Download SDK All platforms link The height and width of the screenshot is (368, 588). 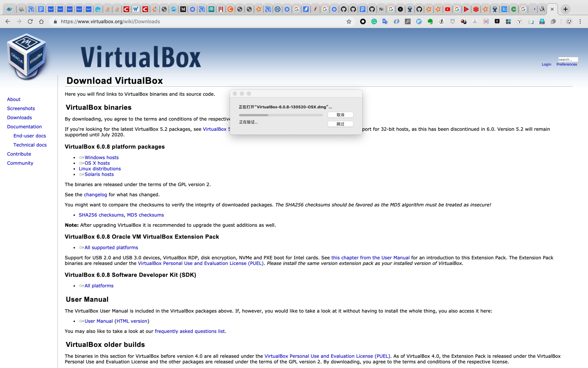click(x=99, y=286)
